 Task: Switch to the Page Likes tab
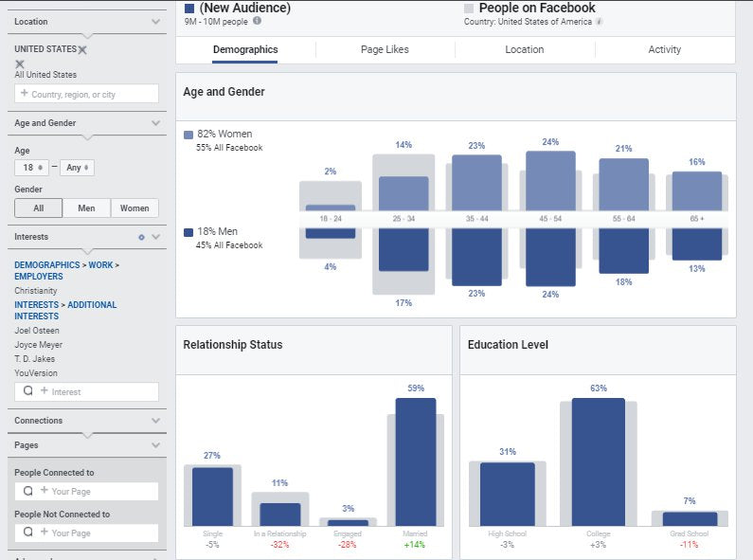pyautogui.click(x=385, y=49)
